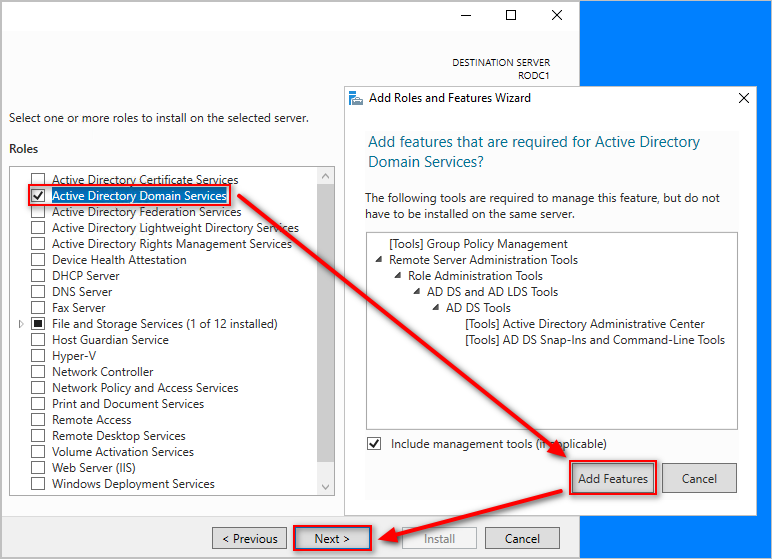772x559 pixels.
Task: Minimize the main wizard window
Action: [x=466, y=15]
